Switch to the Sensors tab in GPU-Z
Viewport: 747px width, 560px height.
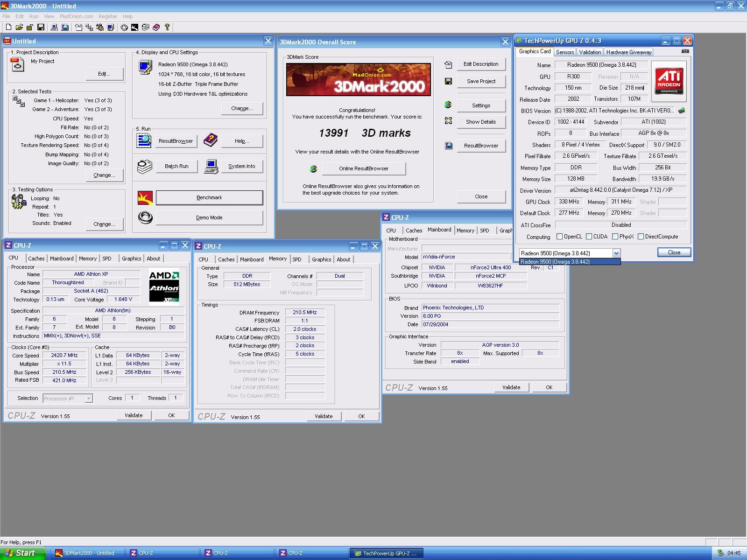(x=565, y=52)
